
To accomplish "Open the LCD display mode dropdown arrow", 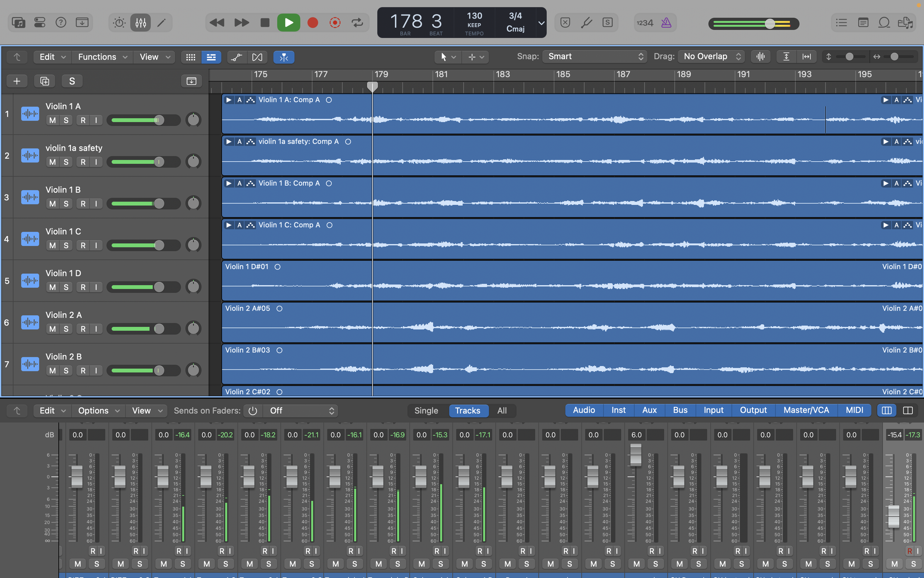I will point(541,23).
